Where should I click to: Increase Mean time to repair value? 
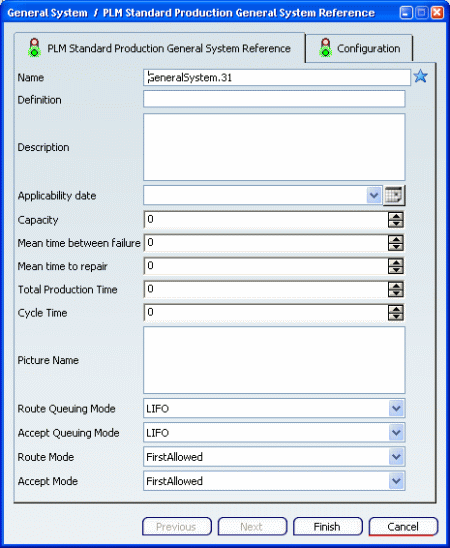point(396,262)
